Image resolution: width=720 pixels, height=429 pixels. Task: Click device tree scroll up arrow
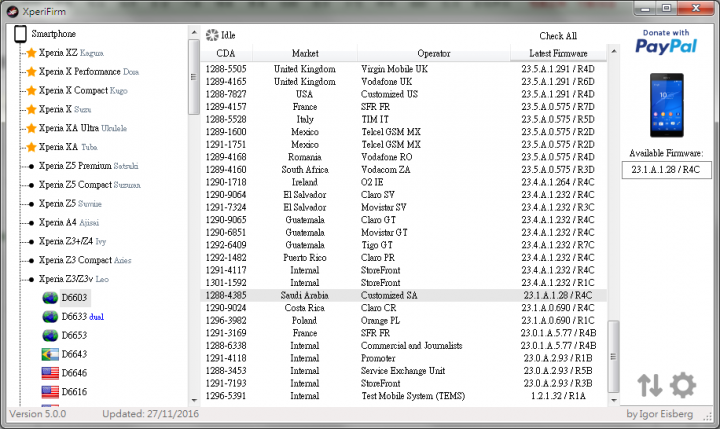pos(194,33)
